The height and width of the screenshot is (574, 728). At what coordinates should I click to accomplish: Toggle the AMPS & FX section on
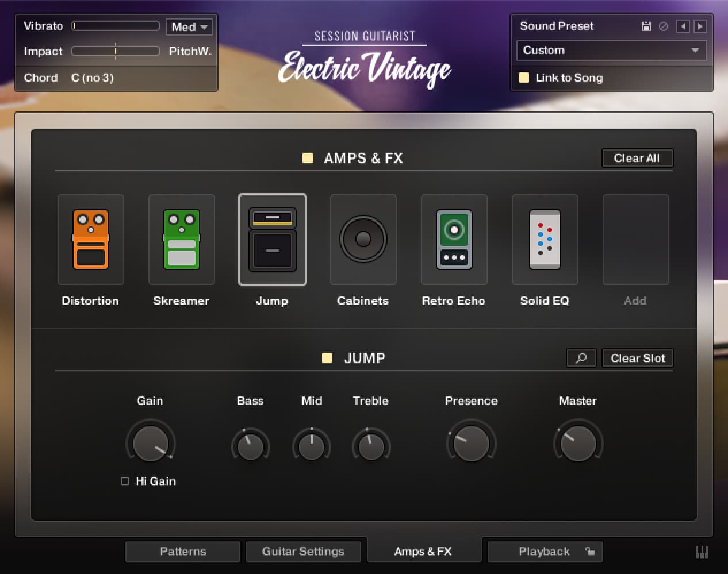coord(307,158)
